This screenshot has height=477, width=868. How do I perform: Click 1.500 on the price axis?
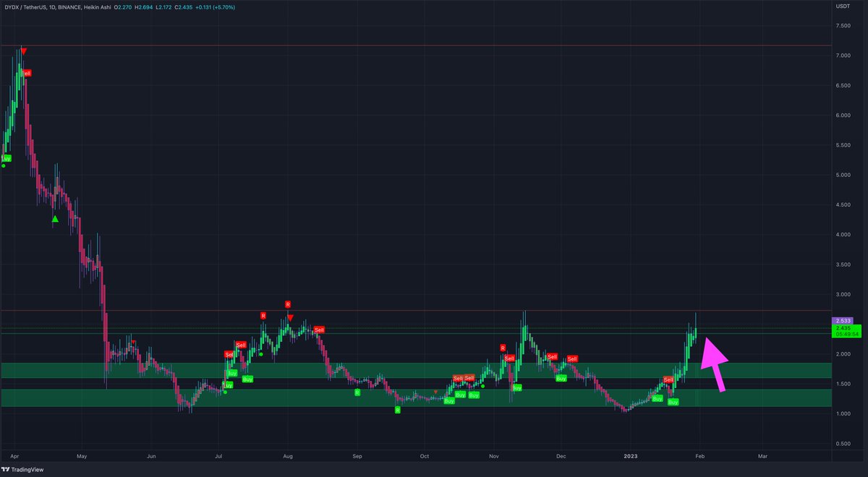(844, 384)
